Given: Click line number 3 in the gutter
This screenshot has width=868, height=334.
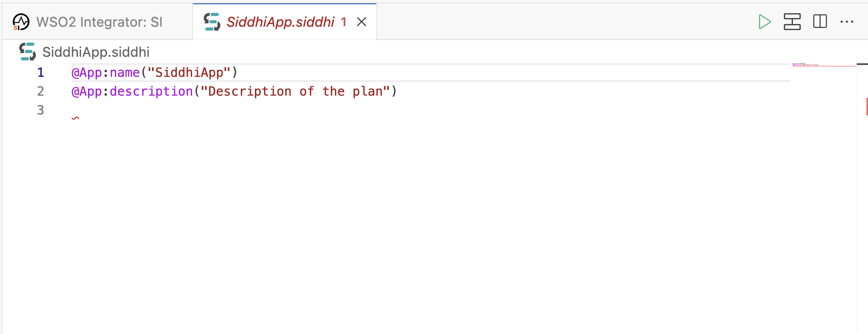Looking at the screenshot, I should point(40,110).
